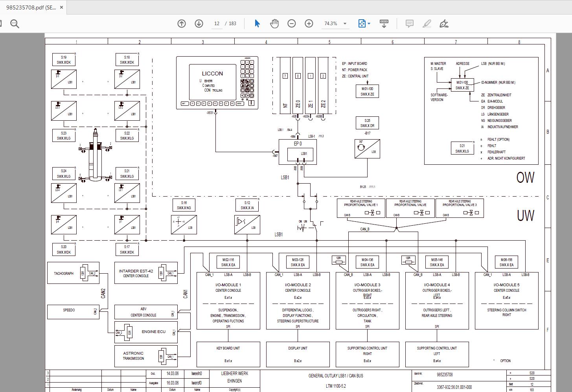Activate the hand pan tool

[274, 24]
